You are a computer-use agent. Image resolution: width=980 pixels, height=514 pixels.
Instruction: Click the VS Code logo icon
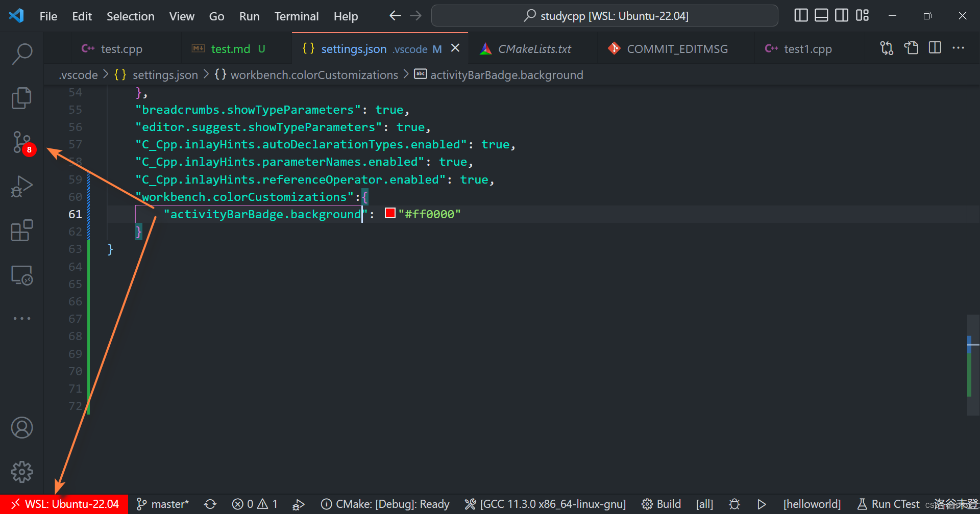pos(16,16)
